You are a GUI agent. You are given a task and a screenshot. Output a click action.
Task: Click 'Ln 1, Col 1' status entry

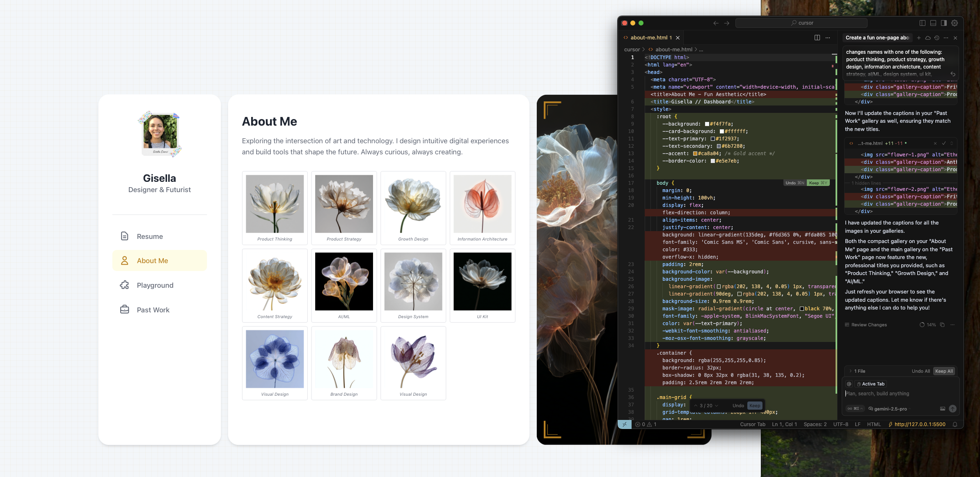pos(784,424)
